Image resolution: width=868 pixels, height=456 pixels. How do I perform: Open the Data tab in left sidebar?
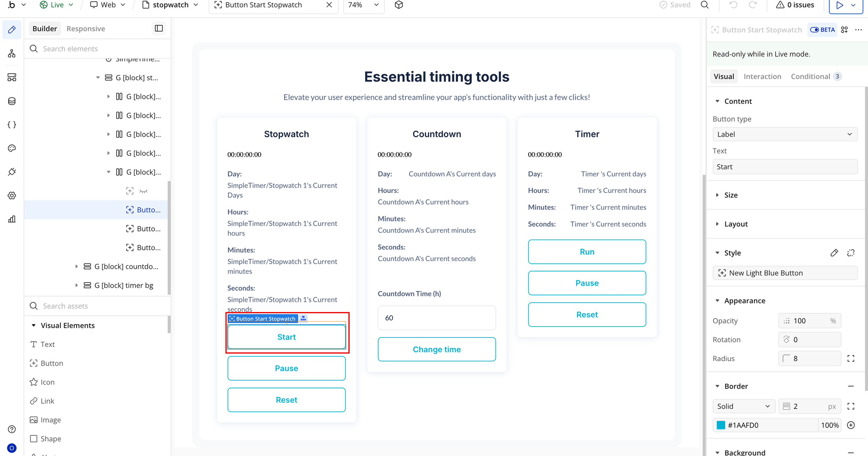pyautogui.click(x=12, y=101)
